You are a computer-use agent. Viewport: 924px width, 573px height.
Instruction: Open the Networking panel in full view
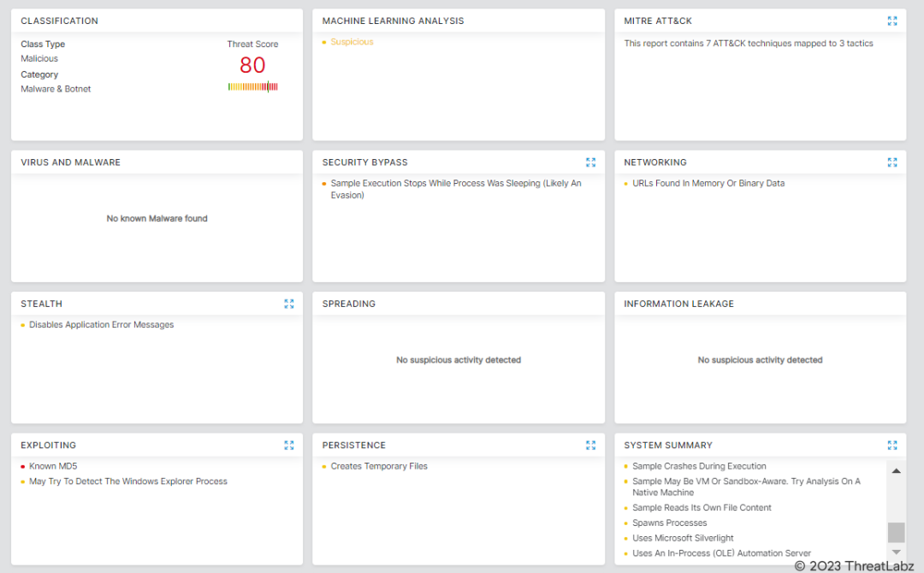(892, 162)
